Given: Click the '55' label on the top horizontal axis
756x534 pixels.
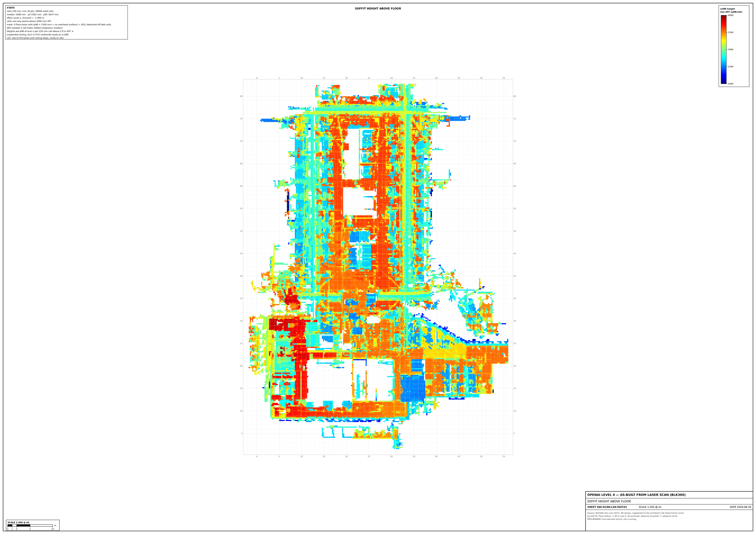Looking at the screenshot, I should [x=504, y=78].
